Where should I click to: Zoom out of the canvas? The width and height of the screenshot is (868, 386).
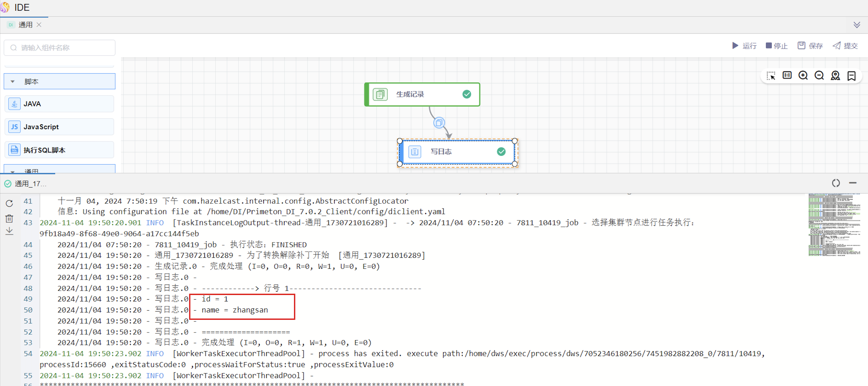(819, 75)
